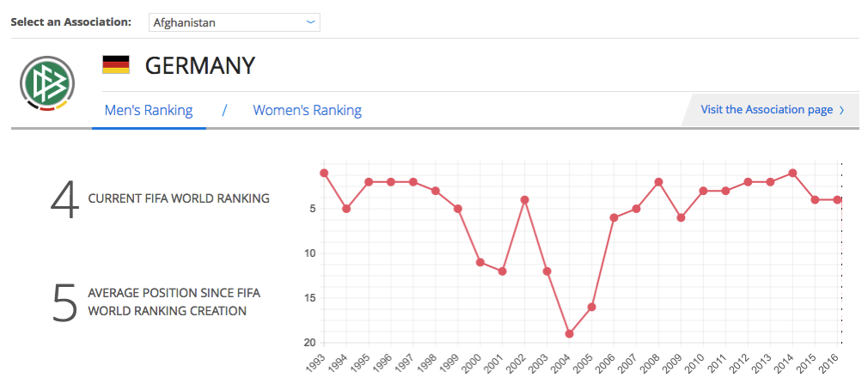The height and width of the screenshot is (390, 868).
Task: Select the 2016 data point on chart
Action: coord(837,199)
